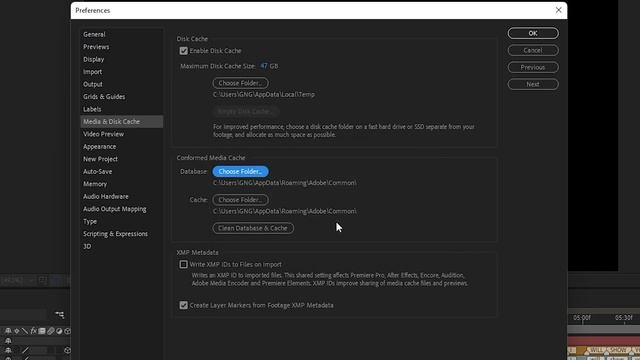Click the Next button
This screenshot has height=360, width=640.
[533, 84]
